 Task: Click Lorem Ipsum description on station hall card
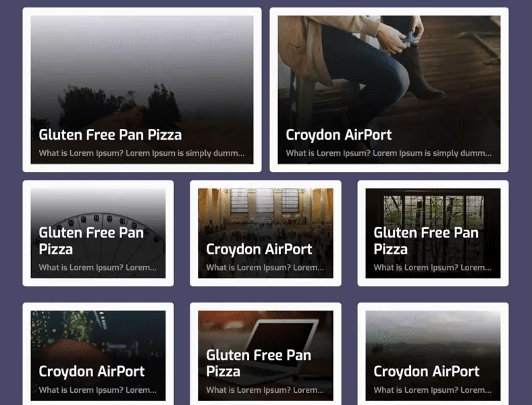point(265,267)
